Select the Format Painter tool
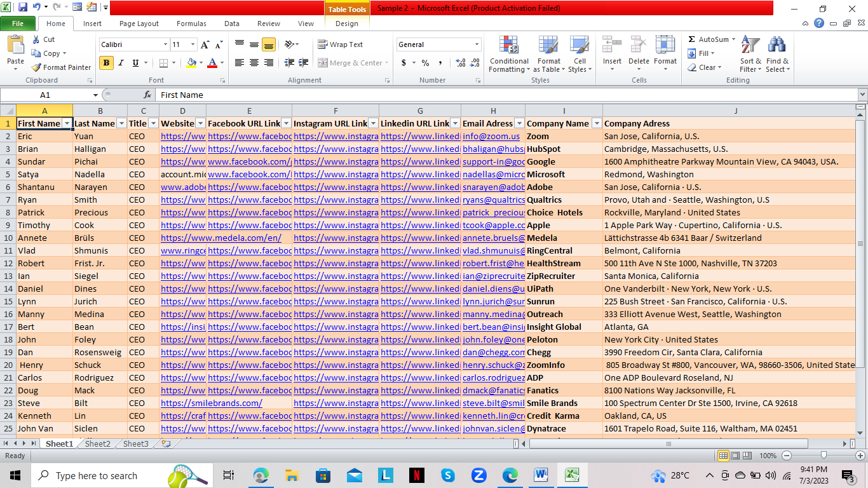This screenshot has width=868, height=488. pyautogui.click(x=61, y=67)
